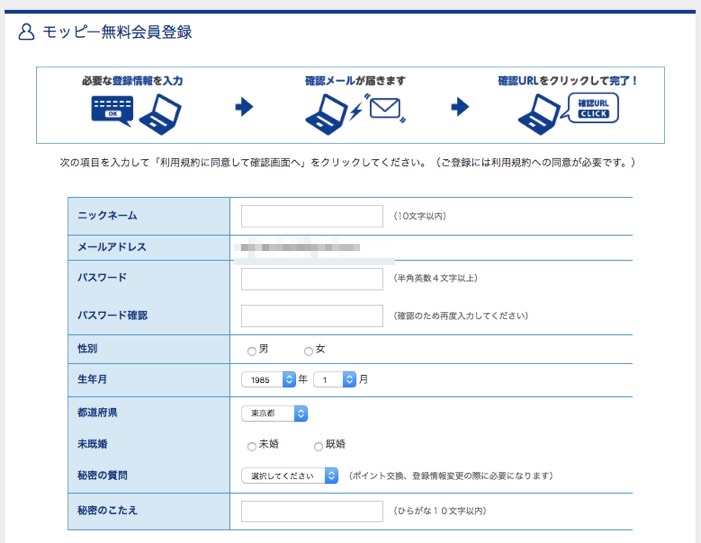Screen dimensions: 701x543
Task: Click the 確認URLをクリックして完了！ step title
Action: (568, 81)
